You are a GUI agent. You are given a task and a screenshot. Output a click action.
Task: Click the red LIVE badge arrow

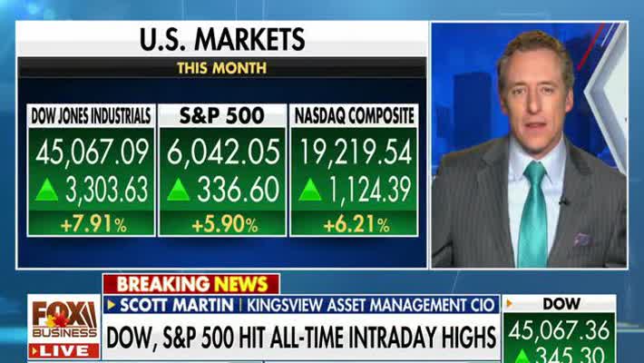[x=34, y=351]
